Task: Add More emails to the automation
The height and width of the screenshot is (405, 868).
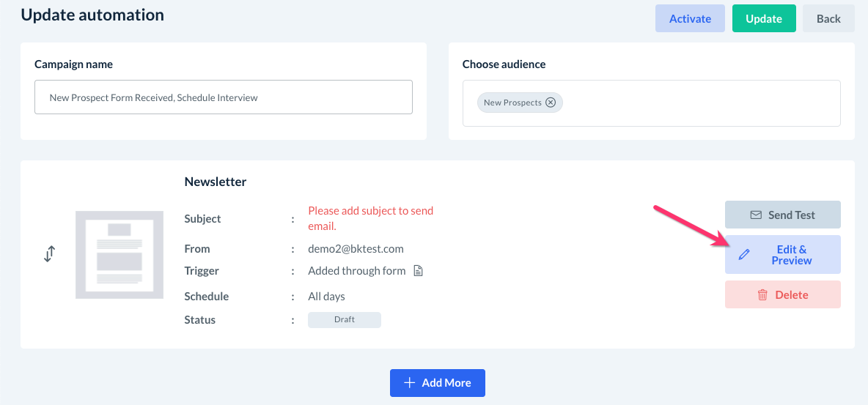Action: pyautogui.click(x=446, y=383)
